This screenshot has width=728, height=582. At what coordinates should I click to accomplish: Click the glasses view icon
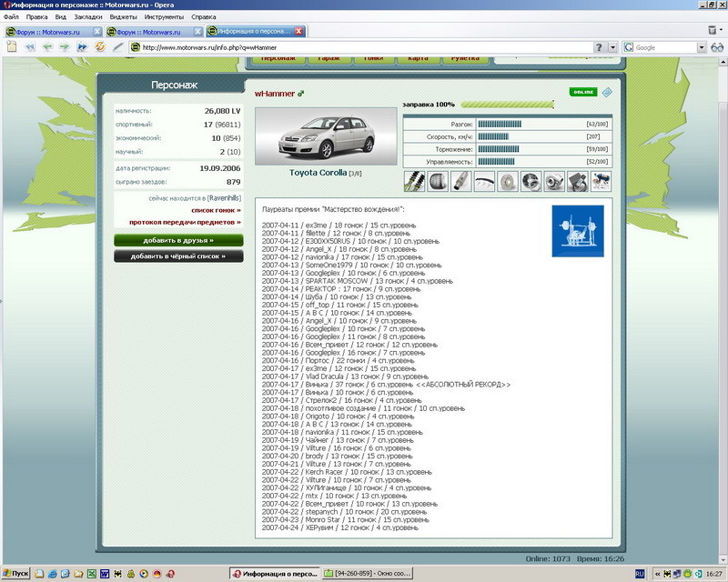pos(717,47)
